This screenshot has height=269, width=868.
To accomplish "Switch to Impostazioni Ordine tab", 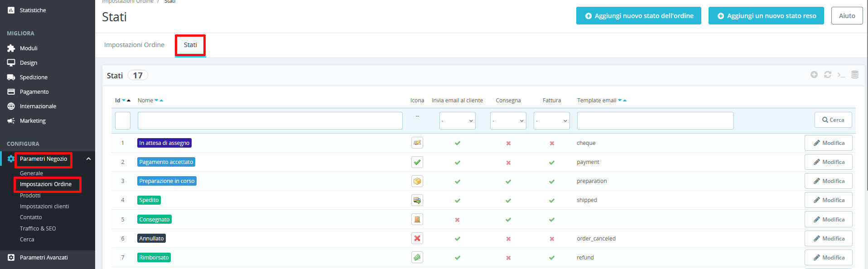I will [x=134, y=45].
